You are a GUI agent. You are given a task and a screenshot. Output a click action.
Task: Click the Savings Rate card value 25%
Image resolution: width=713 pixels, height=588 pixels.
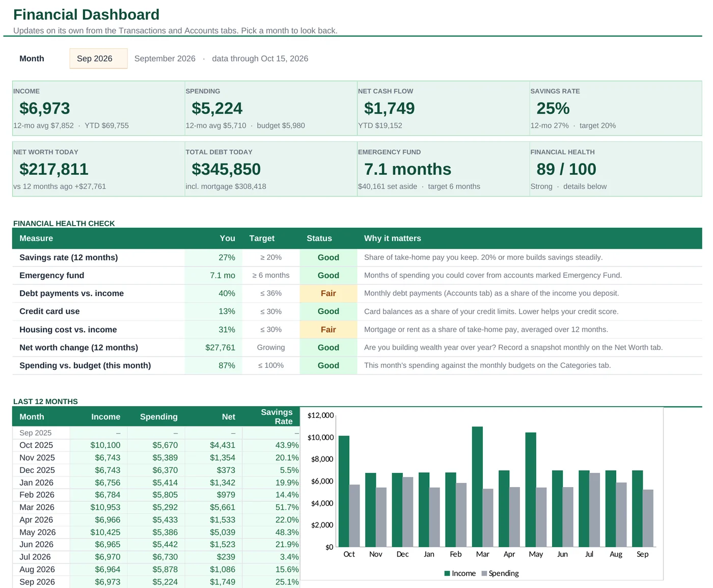click(x=553, y=109)
